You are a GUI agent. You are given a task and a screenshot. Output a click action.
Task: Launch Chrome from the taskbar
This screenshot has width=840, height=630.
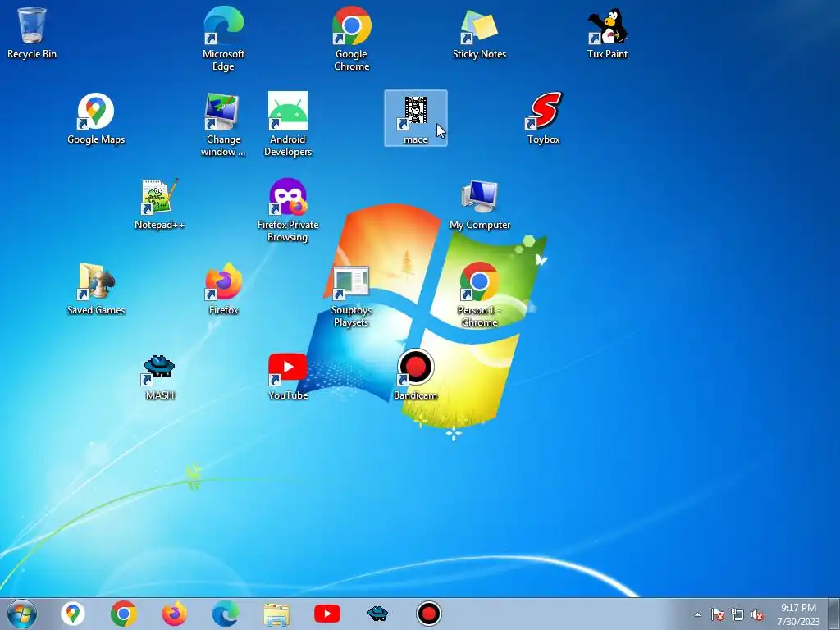pos(124,614)
